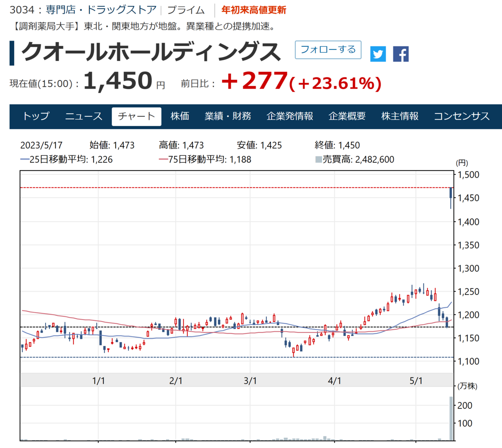Image resolution: width=502 pixels, height=448 pixels.
Task: Share the stock page on Twitter
Action: pos(378,54)
